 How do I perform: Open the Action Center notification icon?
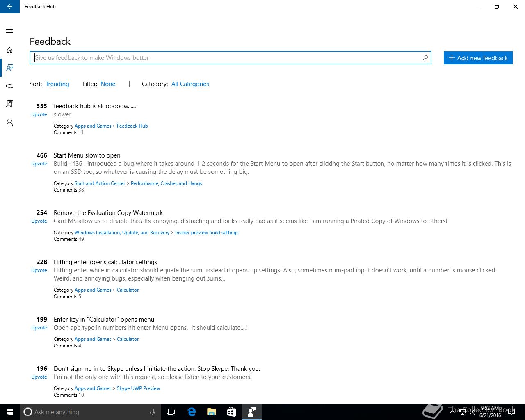point(511,412)
